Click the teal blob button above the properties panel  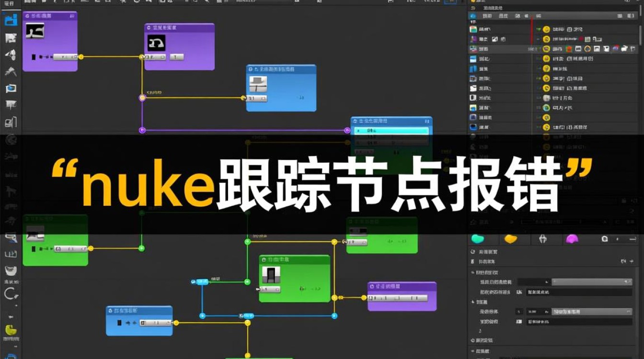click(x=479, y=238)
